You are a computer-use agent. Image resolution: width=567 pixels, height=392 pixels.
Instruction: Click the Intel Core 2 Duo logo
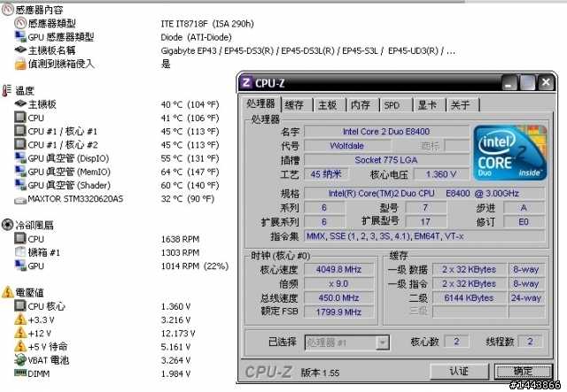coord(510,152)
